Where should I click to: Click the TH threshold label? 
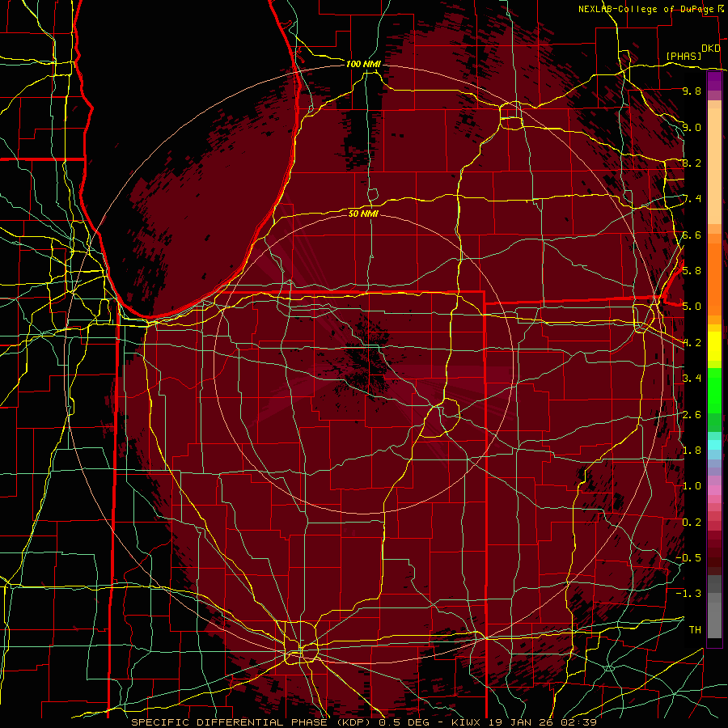[695, 630]
